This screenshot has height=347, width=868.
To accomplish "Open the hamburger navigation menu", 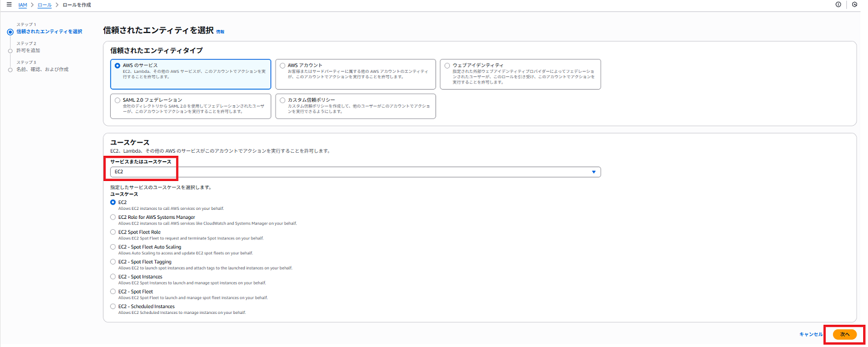I will 8,4.
